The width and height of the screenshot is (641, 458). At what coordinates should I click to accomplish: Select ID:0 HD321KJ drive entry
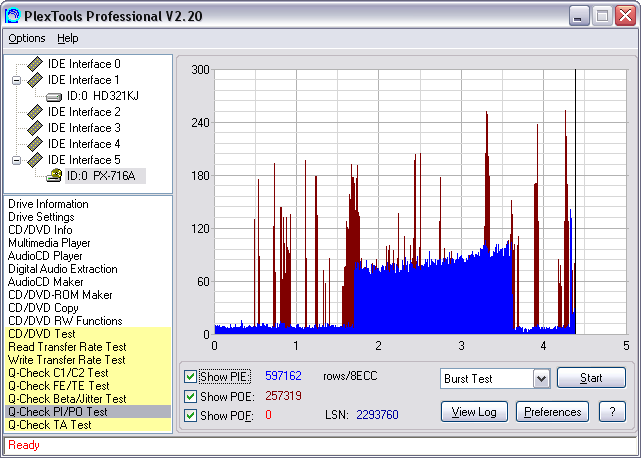[103, 96]
